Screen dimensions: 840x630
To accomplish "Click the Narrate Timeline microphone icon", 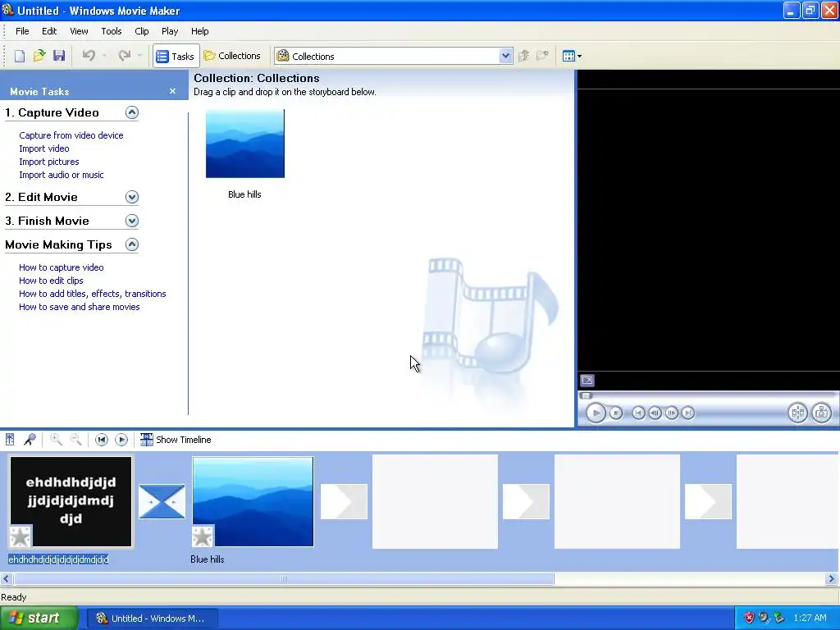I will point(30,440).
